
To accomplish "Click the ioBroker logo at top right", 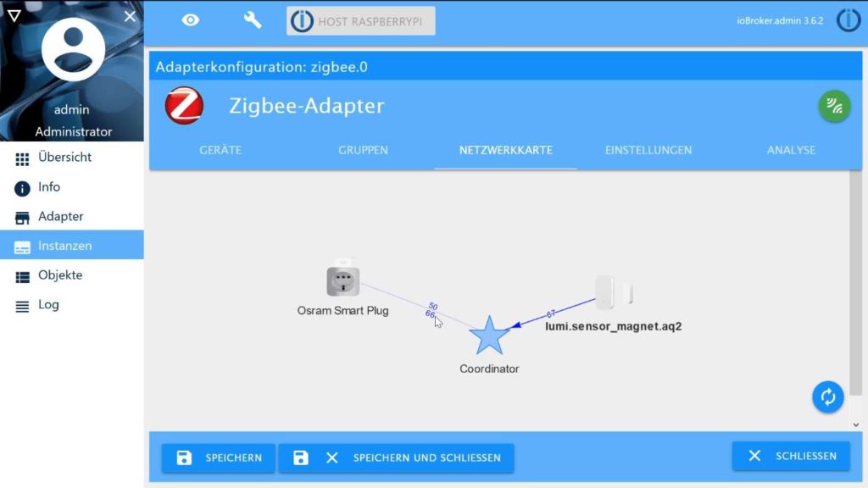I will click(848, 20).
